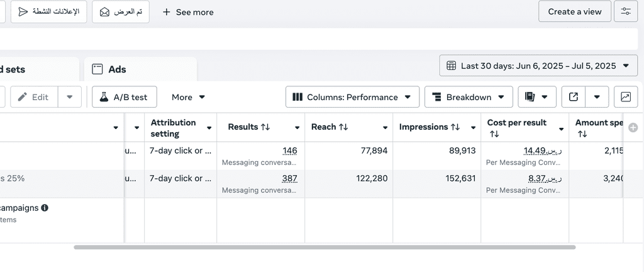The image size is (644, 272).
Task: Open the date range Last 30 days dropdown
Action: [x=538, y=65]
